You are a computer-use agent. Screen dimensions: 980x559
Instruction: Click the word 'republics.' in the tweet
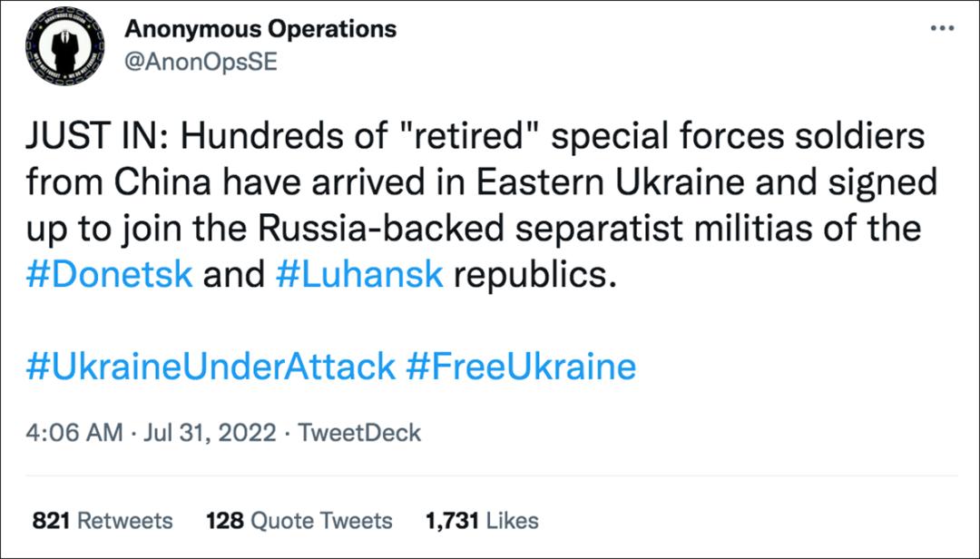[534, 273]
